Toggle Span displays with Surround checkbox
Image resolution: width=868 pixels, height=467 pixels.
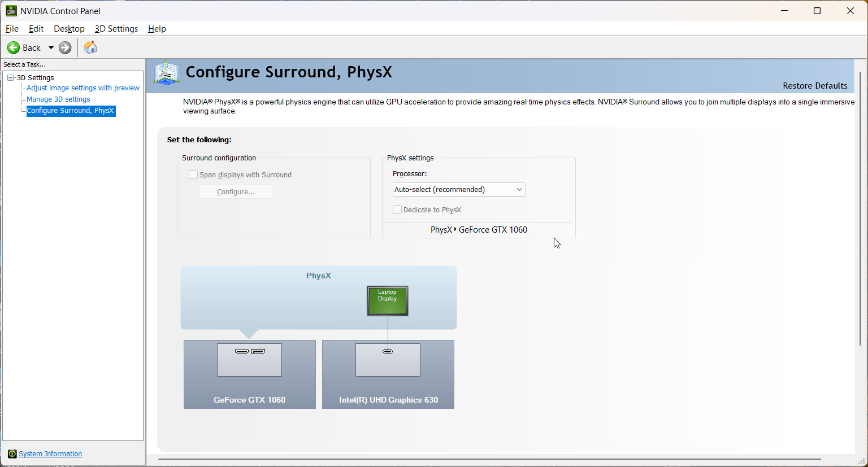193,175
